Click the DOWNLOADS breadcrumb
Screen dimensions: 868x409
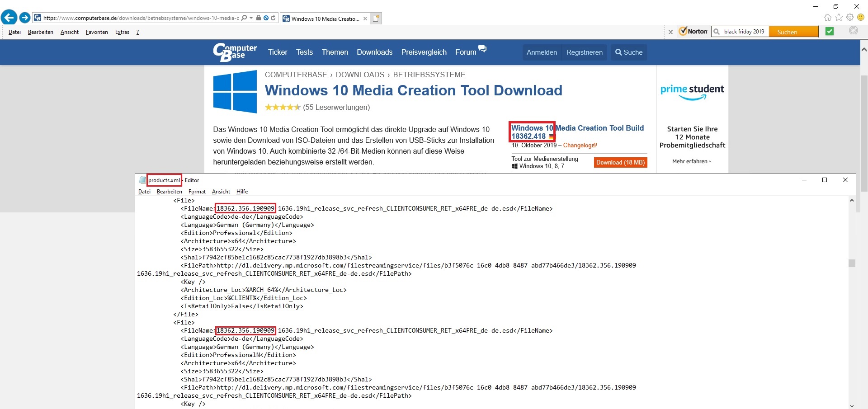(360, 75)
